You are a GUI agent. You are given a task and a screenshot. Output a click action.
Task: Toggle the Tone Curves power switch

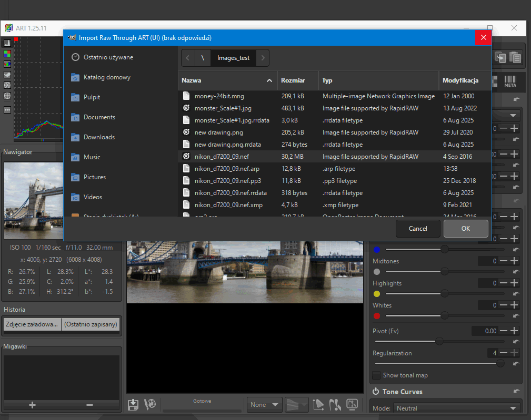(376, 392)
